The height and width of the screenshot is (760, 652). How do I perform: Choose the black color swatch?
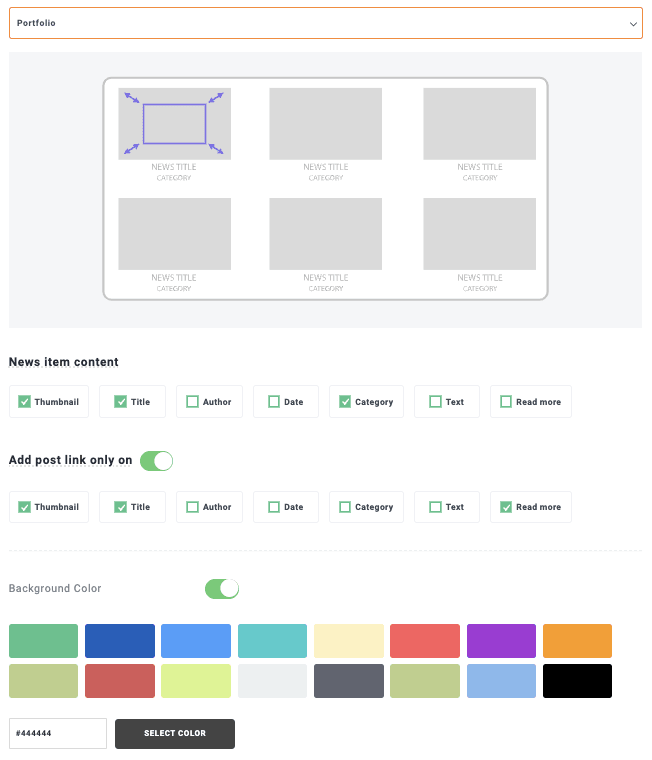(577, 681)
